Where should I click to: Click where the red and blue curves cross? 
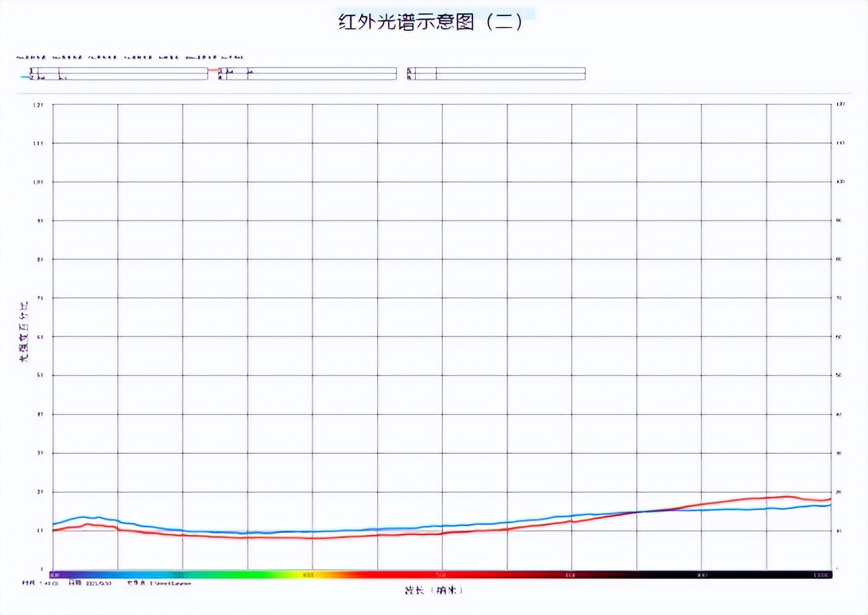(639, 512)
